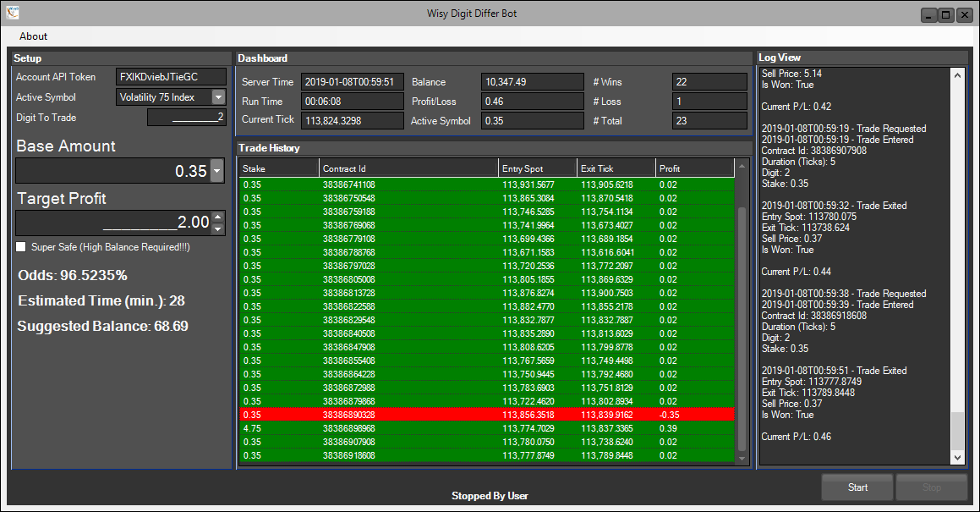980x512 pixels.
Task: Select the Volatility 75 Index combo box
Action: point(171,97)
